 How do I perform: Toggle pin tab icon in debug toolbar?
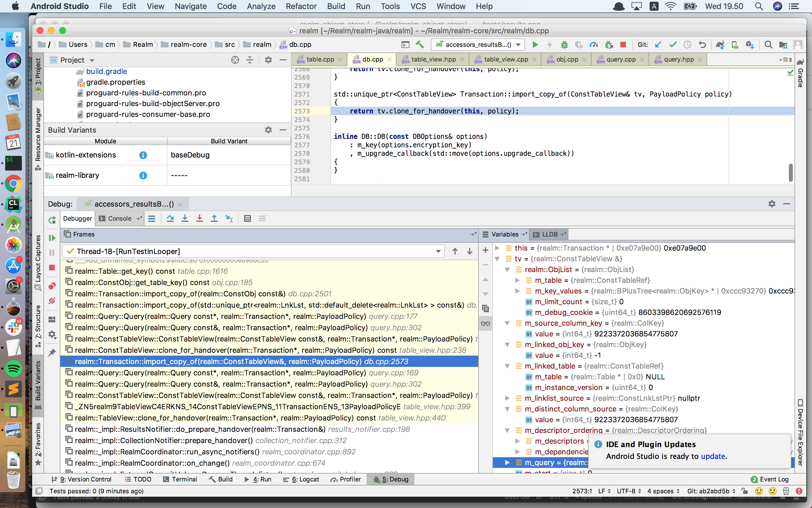(52, 352)
